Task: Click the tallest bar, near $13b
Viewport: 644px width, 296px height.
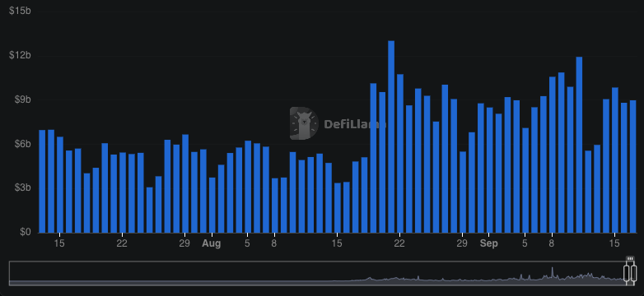Action: tap(391, 137)
